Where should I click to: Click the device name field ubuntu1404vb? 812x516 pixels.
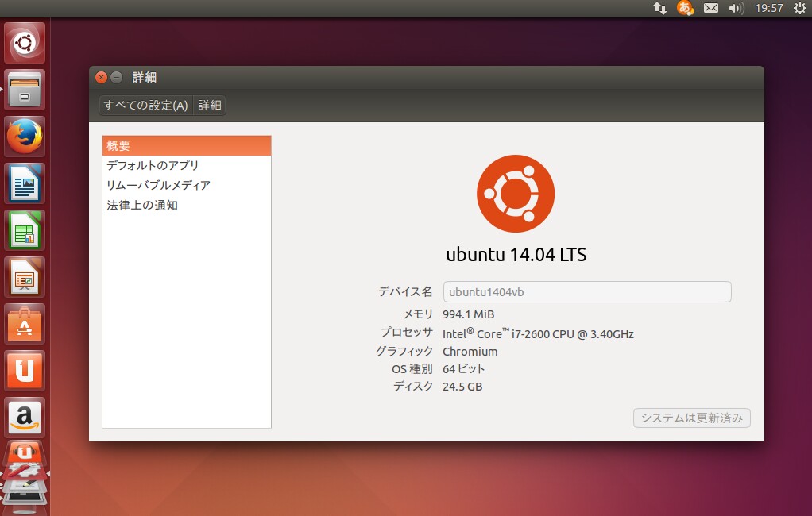[587, 292]
